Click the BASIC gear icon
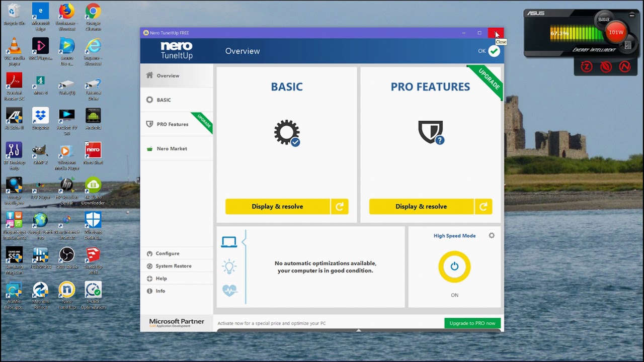 [287, 133]
